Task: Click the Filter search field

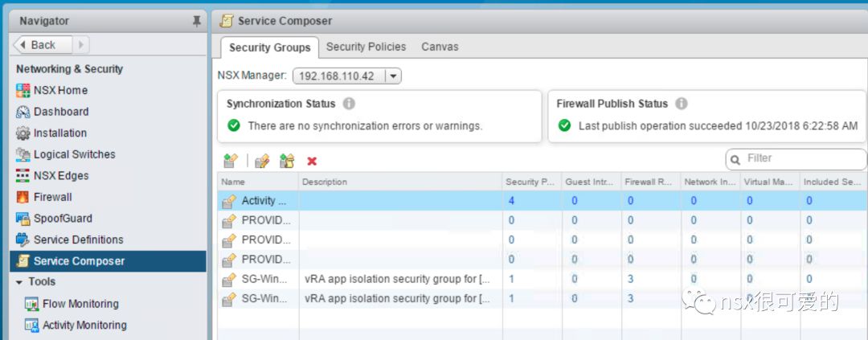Action: click(x=796, y=159)
